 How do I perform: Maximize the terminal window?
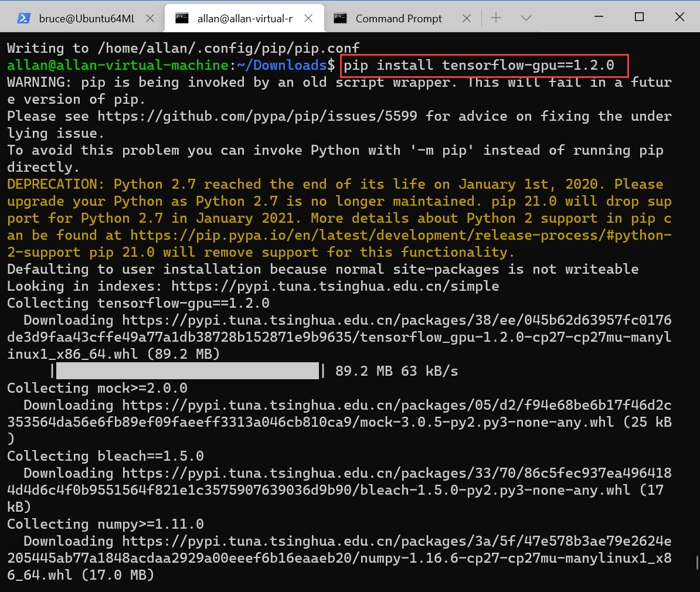tap(639, 17)
